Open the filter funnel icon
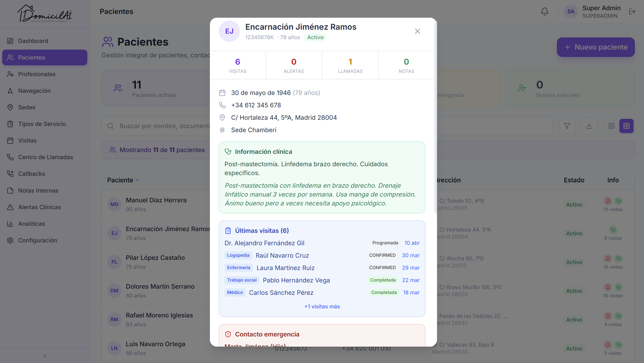Image resolution: width=644 pixels, height=363 pixels. click(x=567, y=126)
